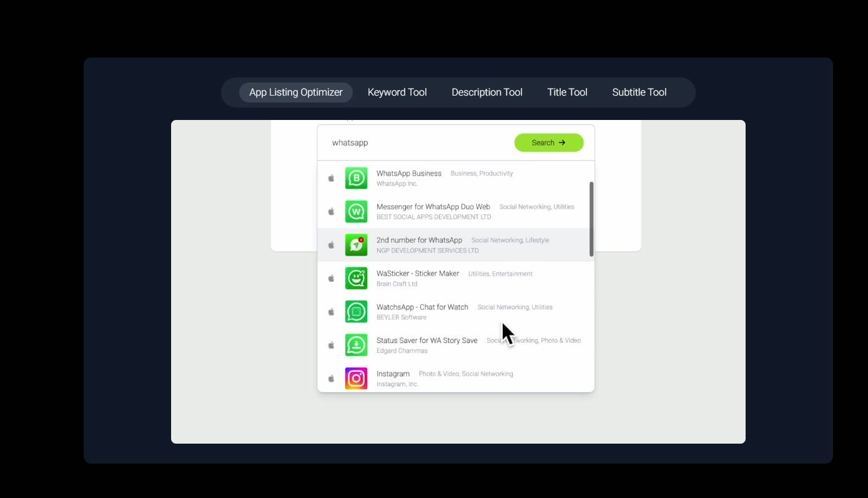Click developer name 'Edgard Chammas'

(x=402, y=351)
